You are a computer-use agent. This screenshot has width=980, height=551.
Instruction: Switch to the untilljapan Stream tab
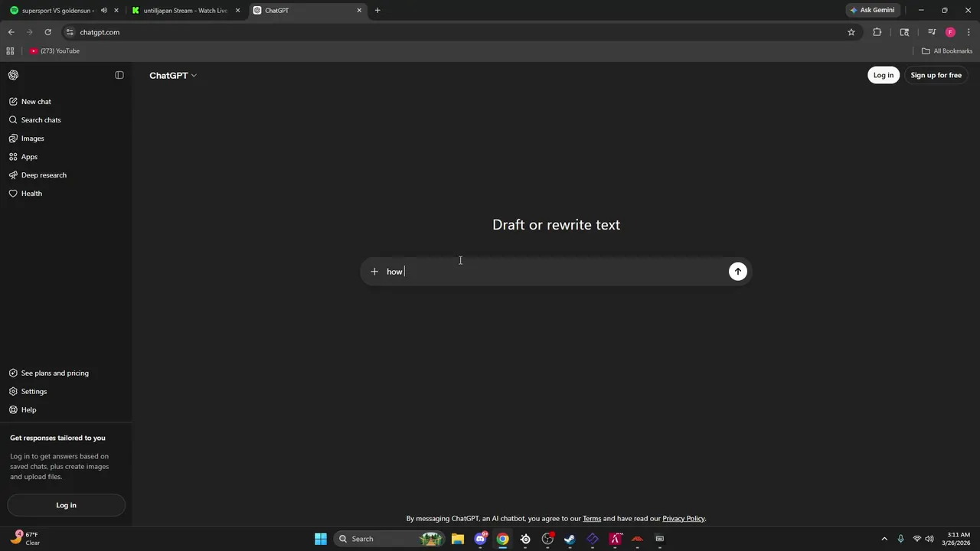coord(185,11)
